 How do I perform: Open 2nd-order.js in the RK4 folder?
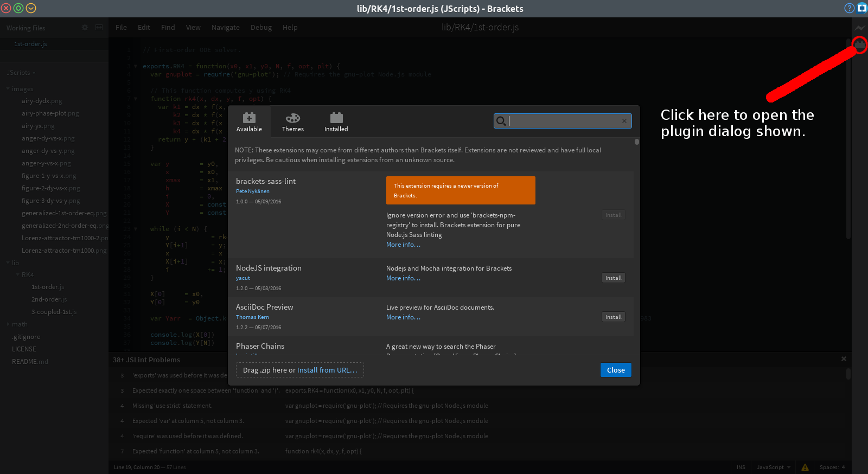pyautogui.click(x=49, y=299)
